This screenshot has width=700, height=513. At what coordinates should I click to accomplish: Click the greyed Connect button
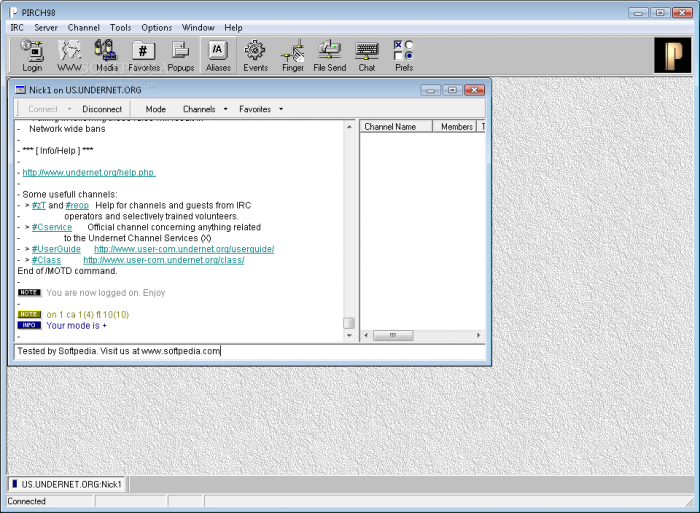pos(43,109)
